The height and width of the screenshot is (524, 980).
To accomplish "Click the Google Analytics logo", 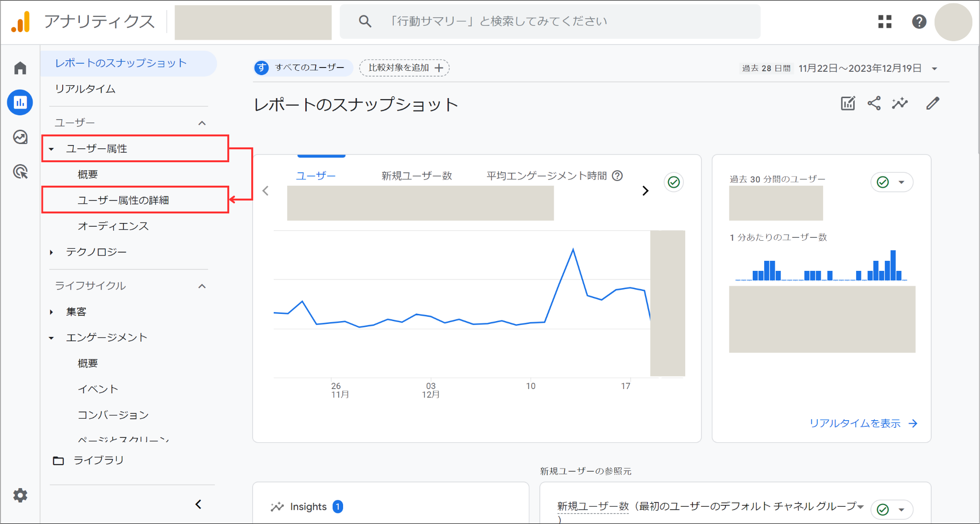I will point(21,22).
